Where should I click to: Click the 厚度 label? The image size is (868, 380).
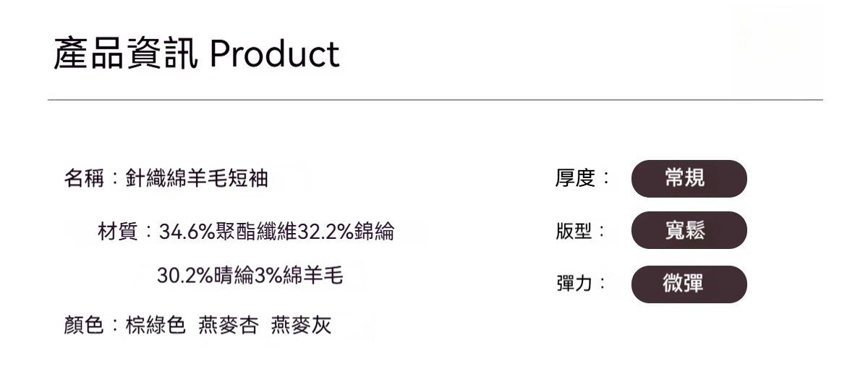click(575, 178)
